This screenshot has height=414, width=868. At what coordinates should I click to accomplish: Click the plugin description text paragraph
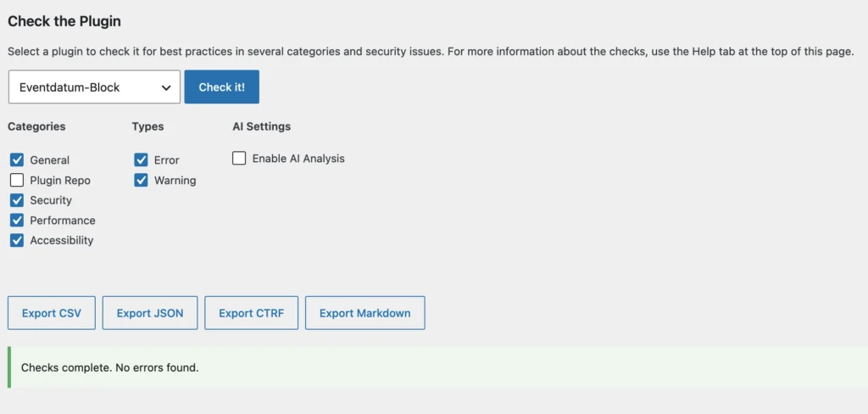tap(431, 53)
